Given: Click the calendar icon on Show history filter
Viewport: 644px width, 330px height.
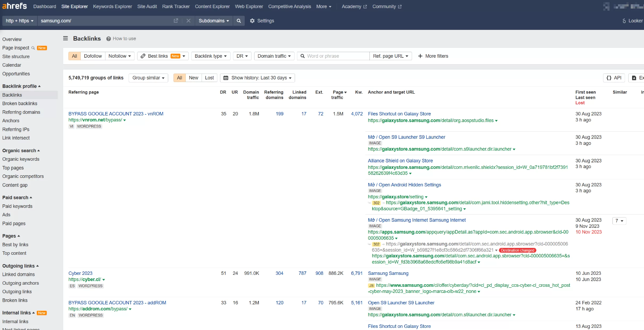Looking at the screenshot, I should pos(225,78).
